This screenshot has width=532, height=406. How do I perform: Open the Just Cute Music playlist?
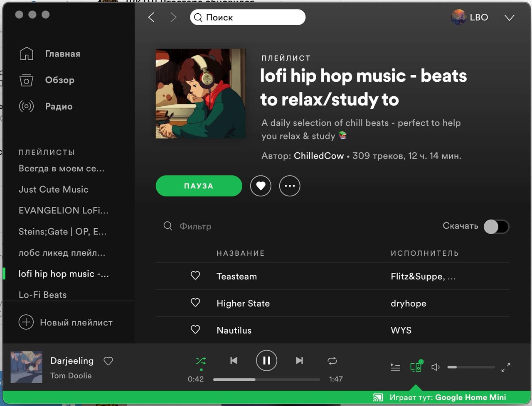pos(54,189)
